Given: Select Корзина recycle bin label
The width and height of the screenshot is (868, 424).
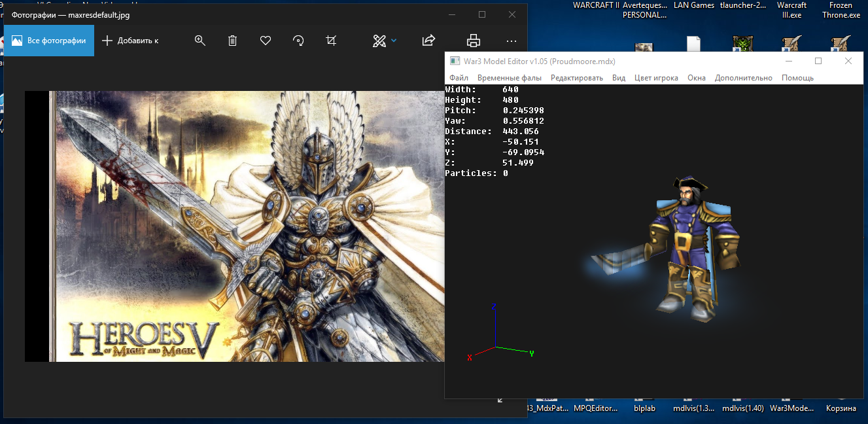Looking at the screenshot, I should [x=841, y=408].
